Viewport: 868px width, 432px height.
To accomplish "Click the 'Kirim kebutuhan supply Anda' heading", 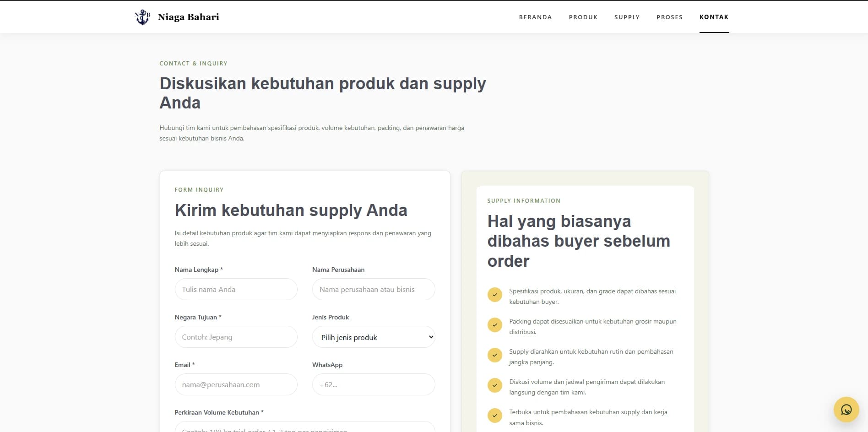I will (291, 211).
